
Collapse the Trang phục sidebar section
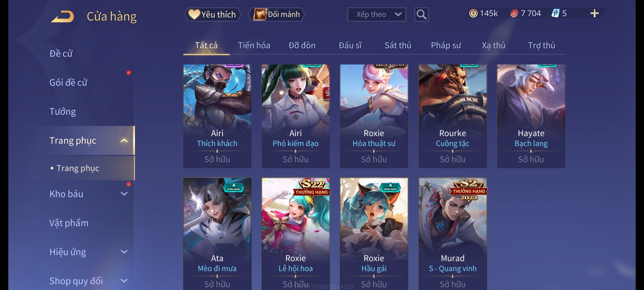pyautogui.click(x=124, y=141)
